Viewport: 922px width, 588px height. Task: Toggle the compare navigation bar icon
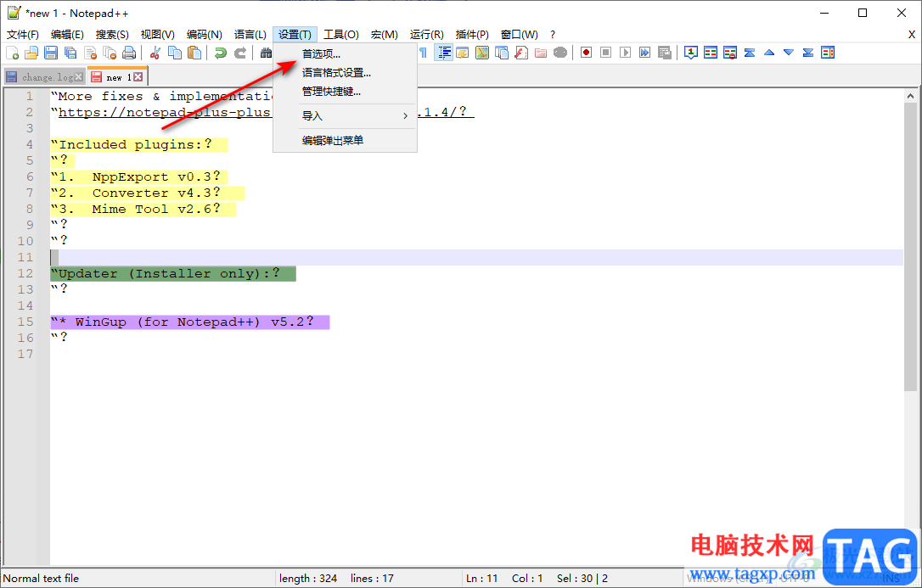click(828, 53)
